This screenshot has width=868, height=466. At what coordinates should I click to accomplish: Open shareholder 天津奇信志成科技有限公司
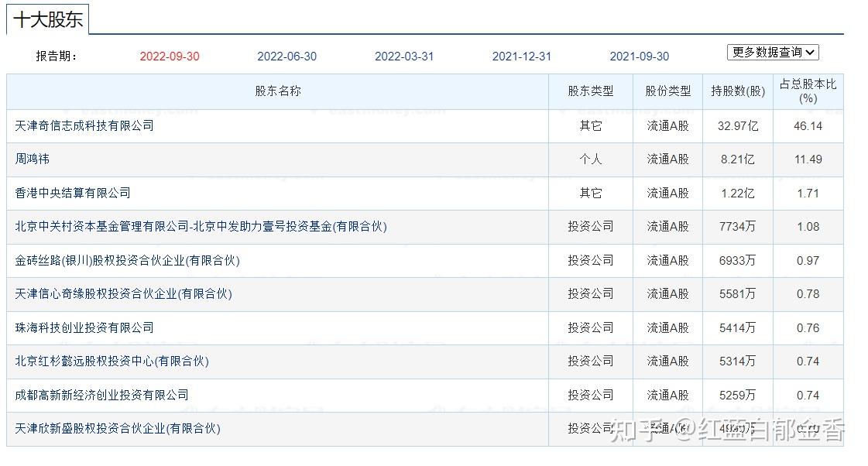click(x=84, y=125)
